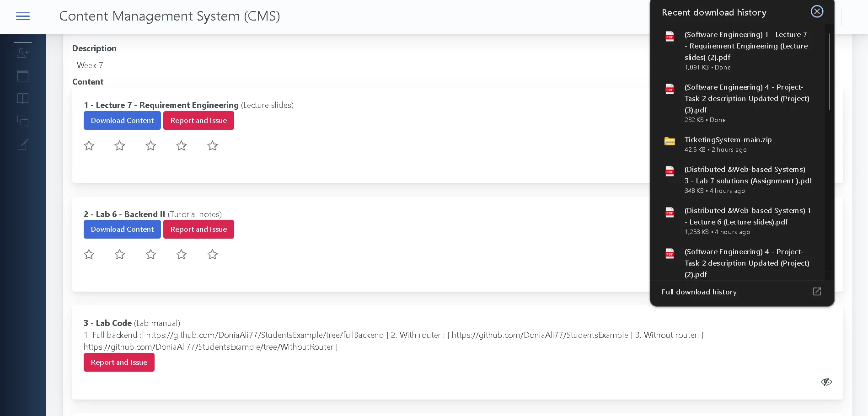Open the book sidebar icon
This screenshot has height=416, width=868.
point(23,98)
